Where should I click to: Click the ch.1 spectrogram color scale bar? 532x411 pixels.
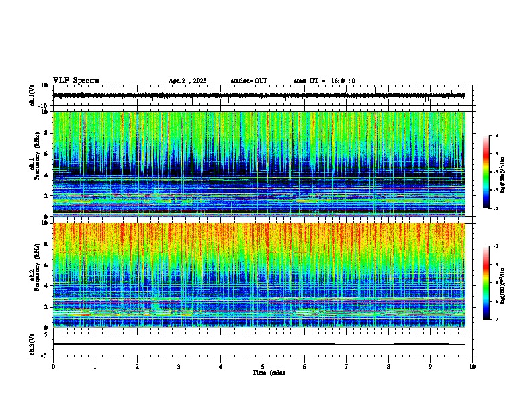coord(486,172)
